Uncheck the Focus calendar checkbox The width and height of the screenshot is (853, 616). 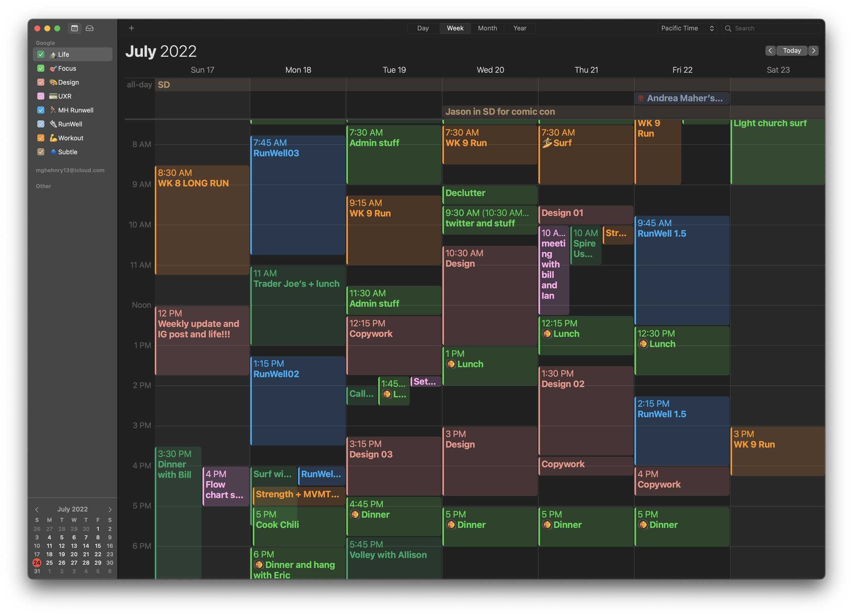click(x=41, y=69)
